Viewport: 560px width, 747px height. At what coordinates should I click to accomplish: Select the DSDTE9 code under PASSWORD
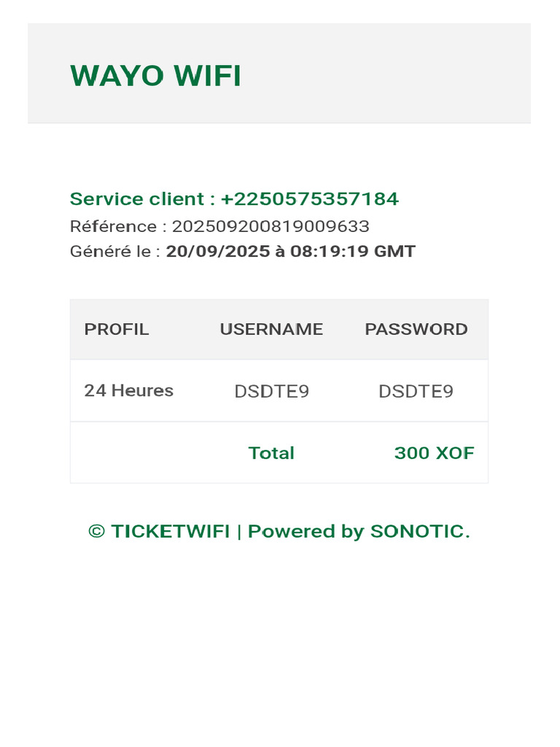(x=416, y=392)
